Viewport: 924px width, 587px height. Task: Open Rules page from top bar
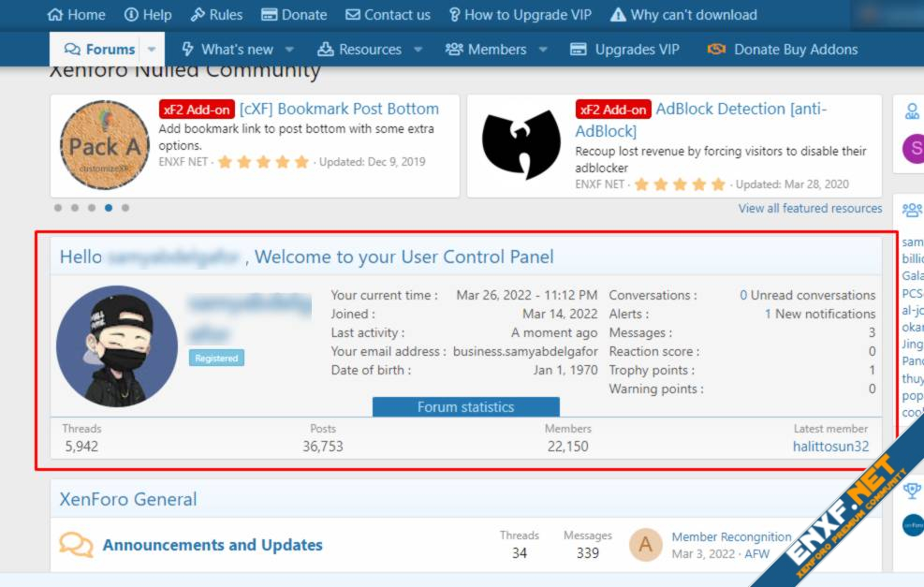click(x=216, y=15)
